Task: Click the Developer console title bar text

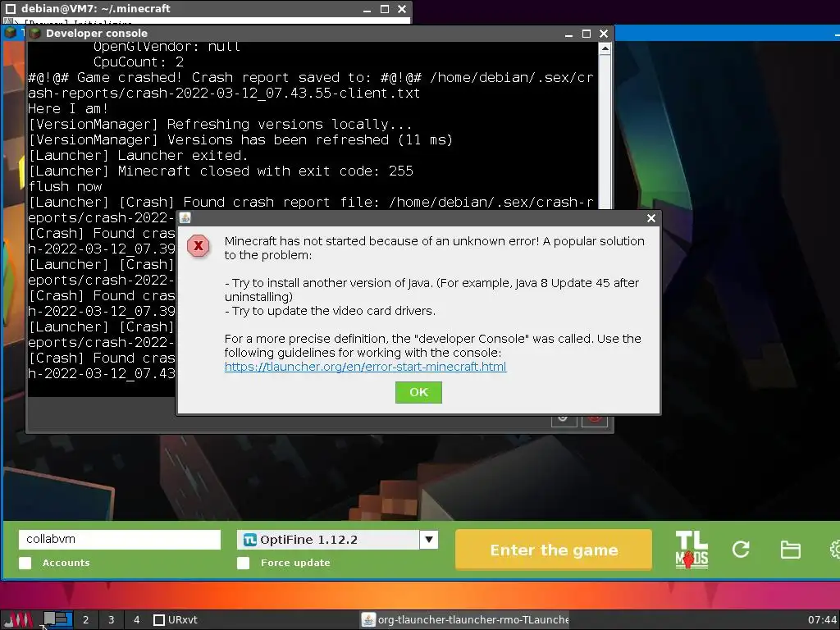Action: (97, 33)
